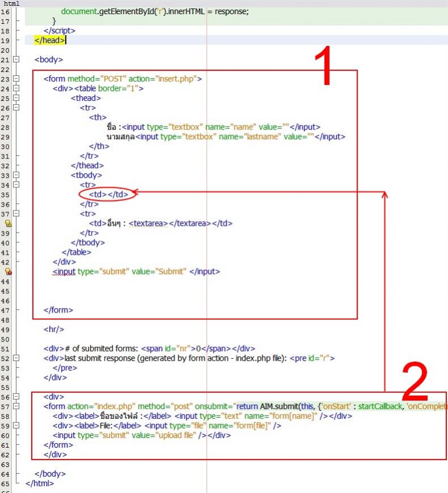
Task: Click the <textarea></textarea> tag
Action: (x=169, y=223)
